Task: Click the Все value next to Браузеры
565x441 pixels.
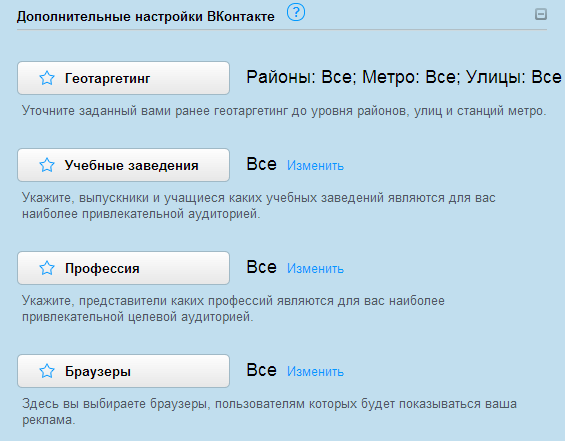Action: pyautogui.click(x=262, y=371)
